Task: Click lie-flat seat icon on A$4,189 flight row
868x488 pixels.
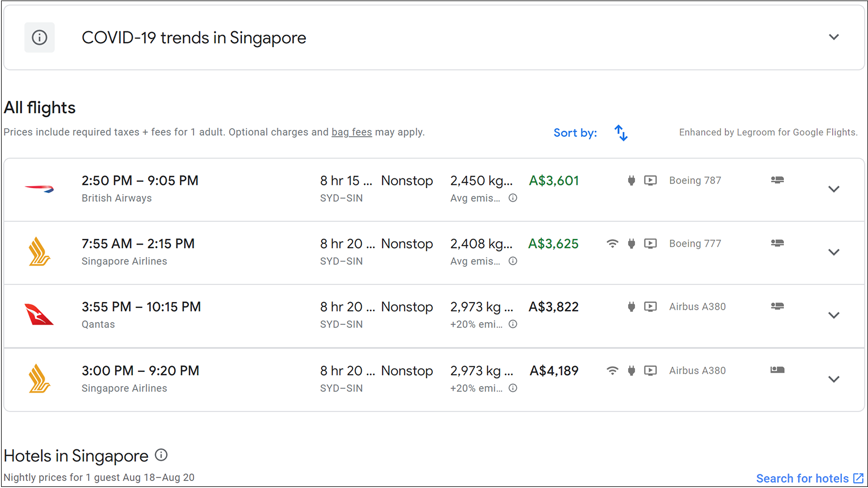Action: (777, 370)
